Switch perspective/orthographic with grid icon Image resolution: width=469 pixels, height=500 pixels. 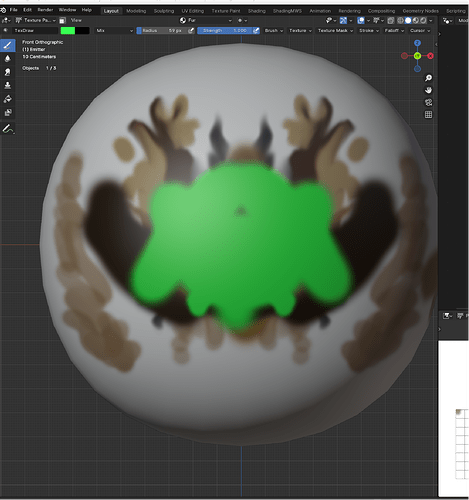click(428, 115)
